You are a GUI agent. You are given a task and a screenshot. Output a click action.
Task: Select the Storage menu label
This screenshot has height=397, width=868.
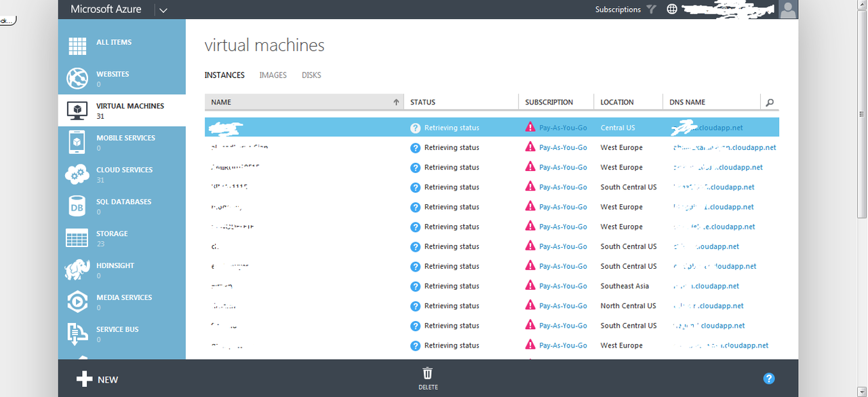tap(112, 233)
